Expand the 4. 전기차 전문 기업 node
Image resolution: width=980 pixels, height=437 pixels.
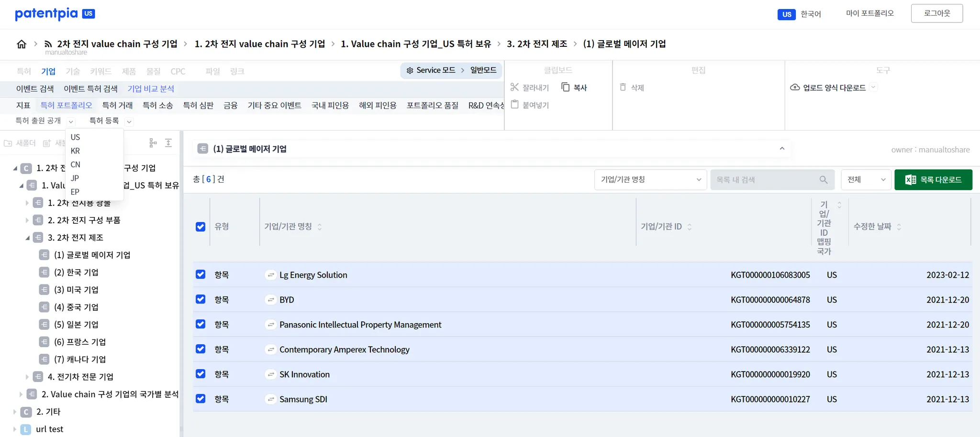coord(27,377)
